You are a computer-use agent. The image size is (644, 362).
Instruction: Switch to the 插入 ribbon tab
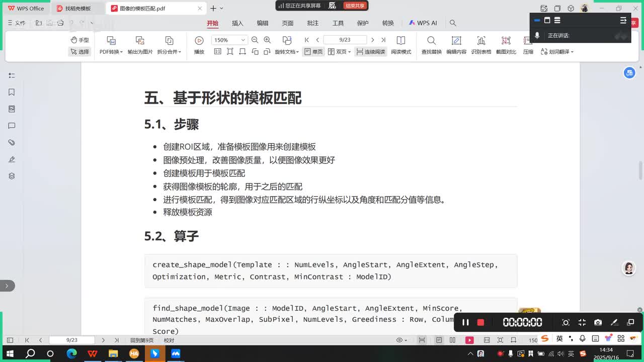point(237,23)
